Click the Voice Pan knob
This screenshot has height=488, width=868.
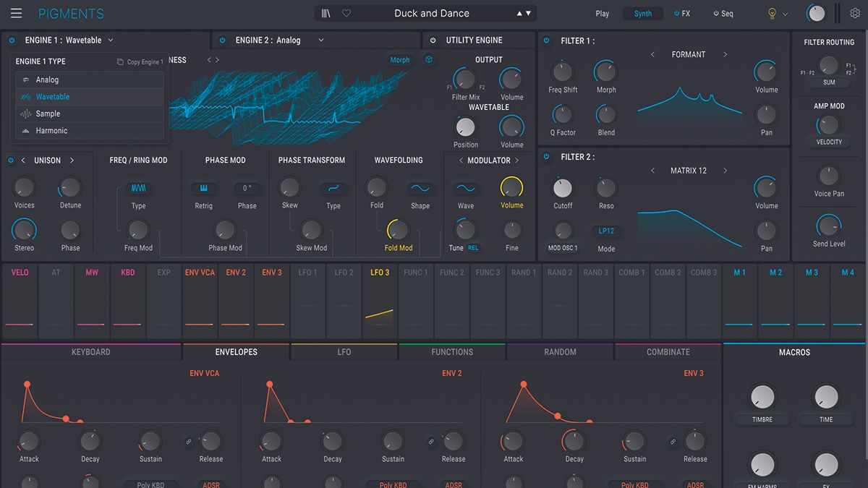pos(829,176)
